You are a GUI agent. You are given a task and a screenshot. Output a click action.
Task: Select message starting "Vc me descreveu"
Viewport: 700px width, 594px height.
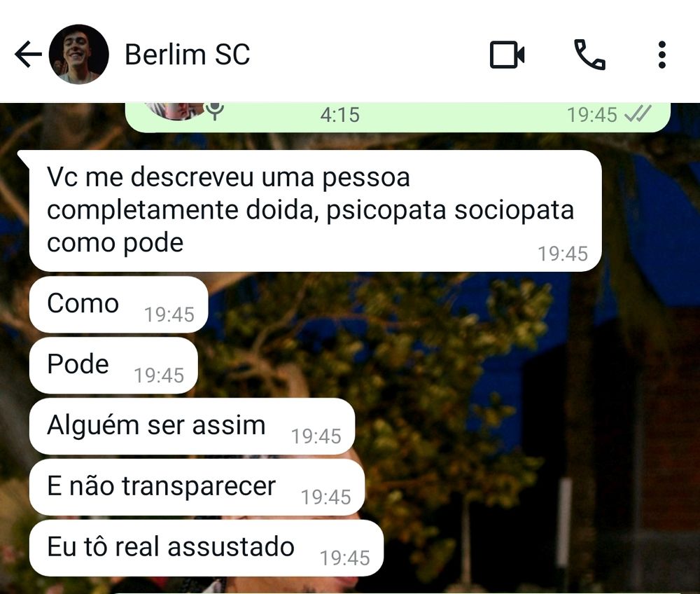(315, 211)
